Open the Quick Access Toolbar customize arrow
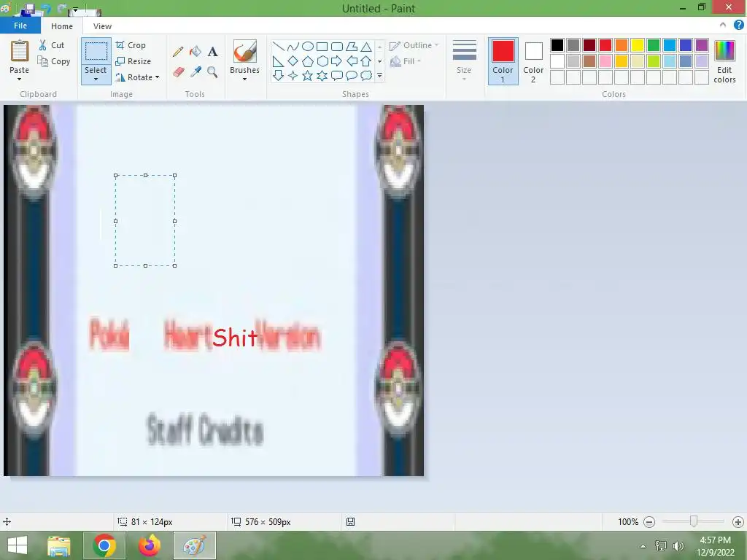747x560 pixels. (x=76, y=9)
